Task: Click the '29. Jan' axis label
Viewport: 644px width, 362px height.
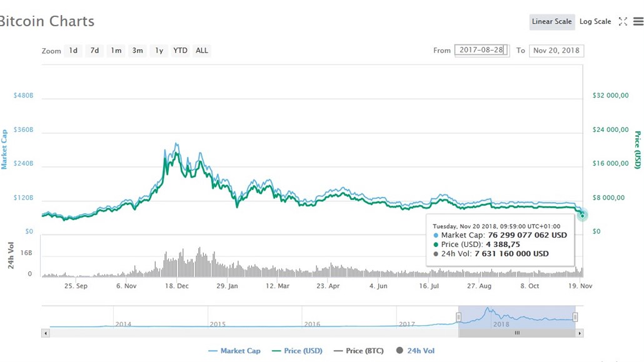Action: [x=227, y=286]
